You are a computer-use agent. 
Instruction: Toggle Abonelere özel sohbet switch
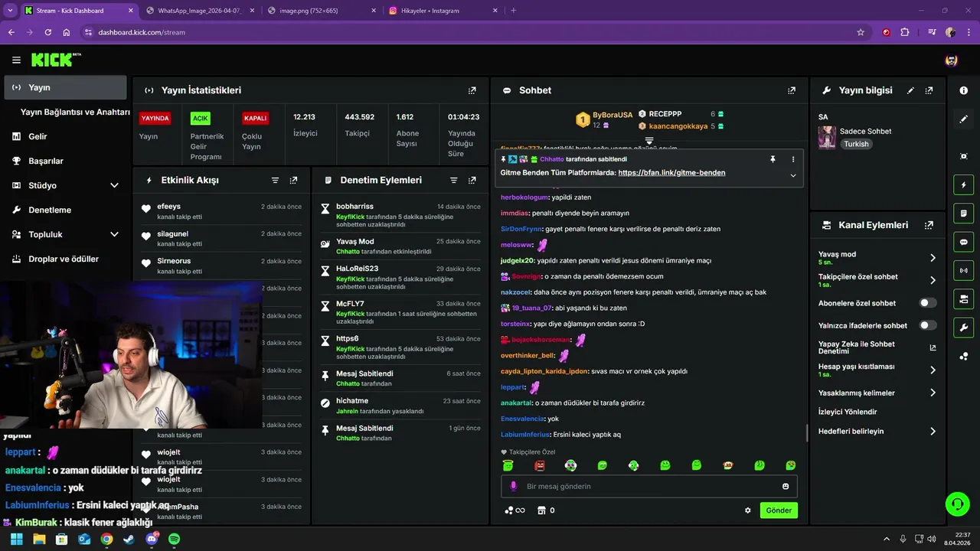coord(927,303)
